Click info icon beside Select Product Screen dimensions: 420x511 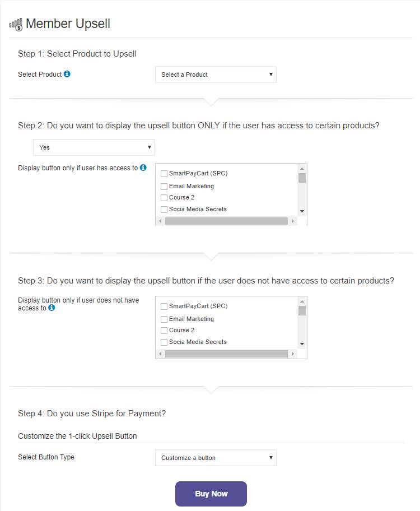(67, 74)
